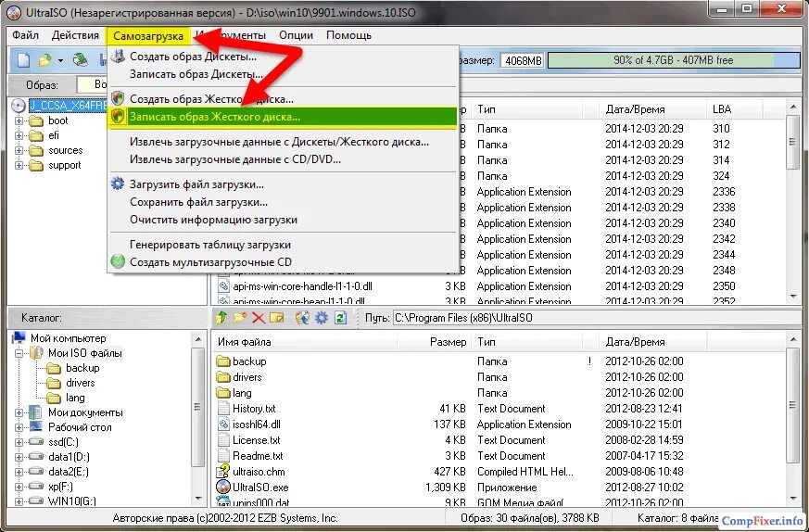Open the Помощь menu
The height and width of the screenshot is (532, 809).
(x=348, y=35)
